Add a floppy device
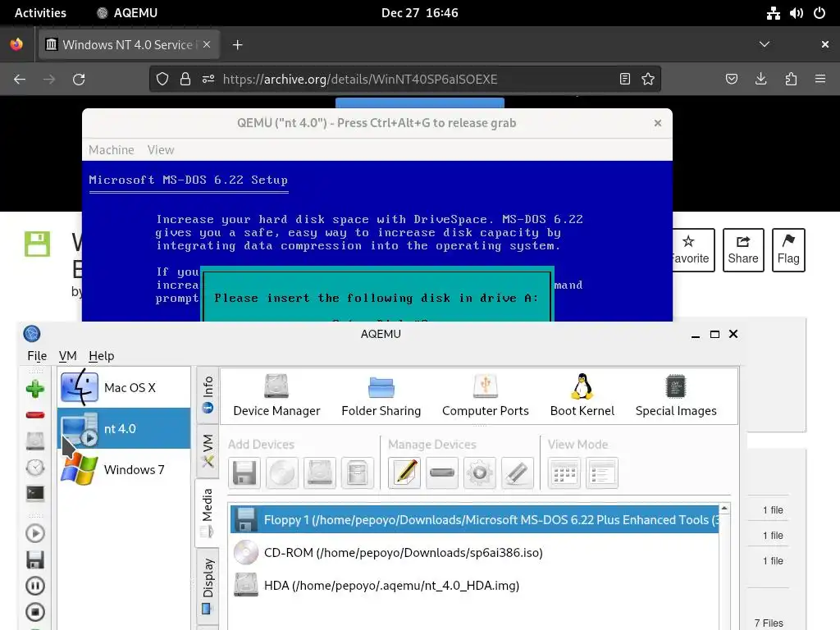Viewport: 840px width, 630px height. tap(244, 473)
